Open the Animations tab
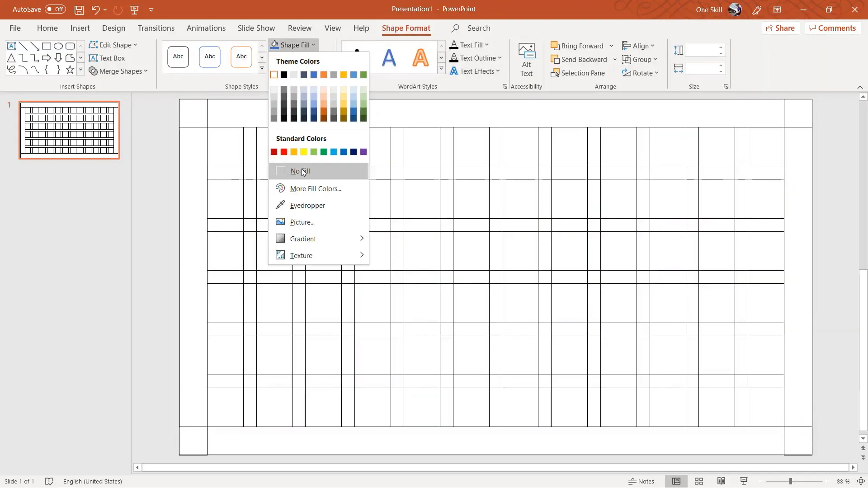Image resolution: width=868 pixels, height=488 pixels. pos(206,28)
